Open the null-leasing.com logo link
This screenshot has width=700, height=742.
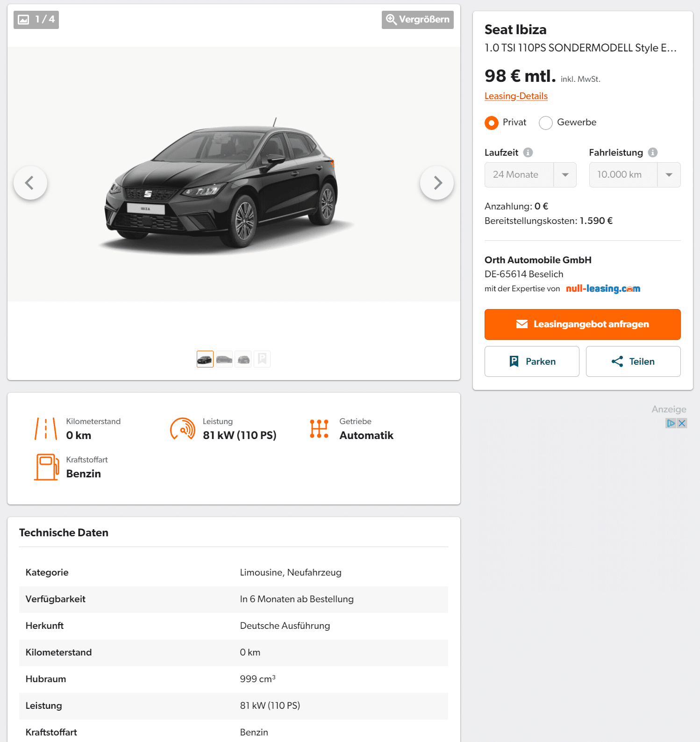point(603,288)
